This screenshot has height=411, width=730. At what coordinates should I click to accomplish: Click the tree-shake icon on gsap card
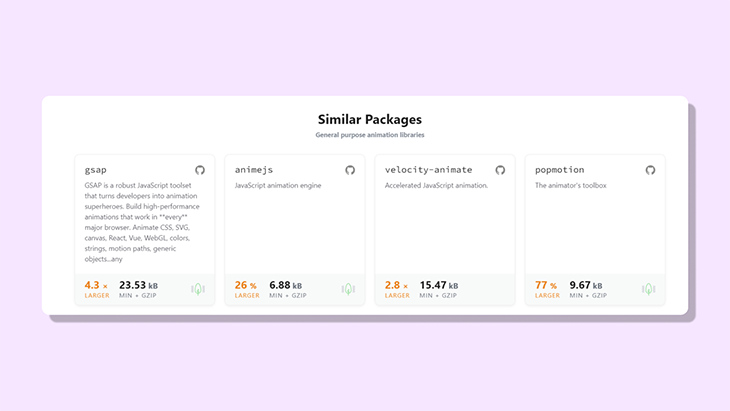tap(198, 289)
